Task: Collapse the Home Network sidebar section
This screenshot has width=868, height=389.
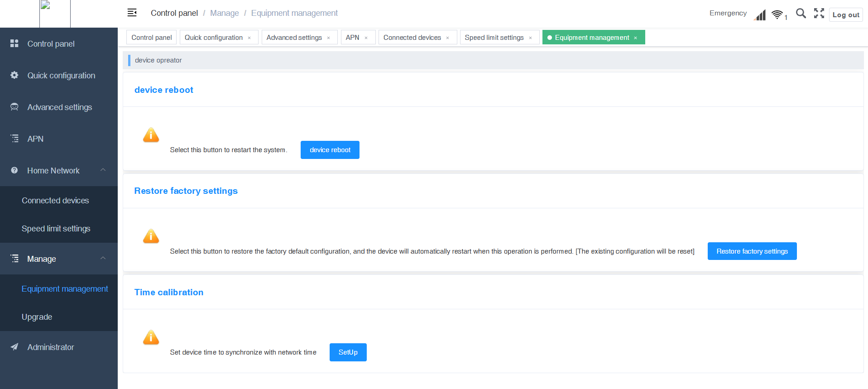Action: coord(103,170)
